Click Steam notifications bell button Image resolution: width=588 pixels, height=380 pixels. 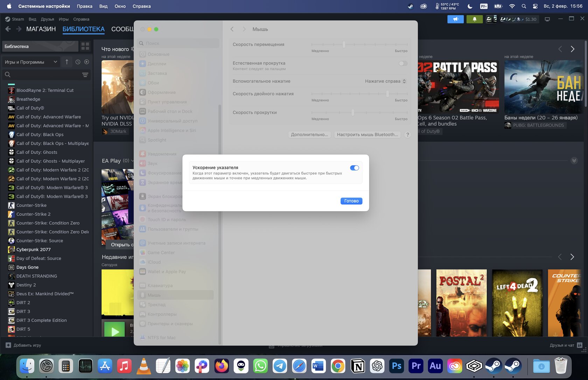click(475, 19)
